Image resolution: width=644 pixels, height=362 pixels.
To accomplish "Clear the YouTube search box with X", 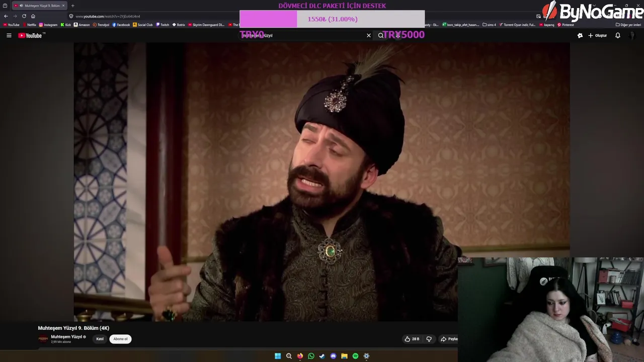I will 369,35.
